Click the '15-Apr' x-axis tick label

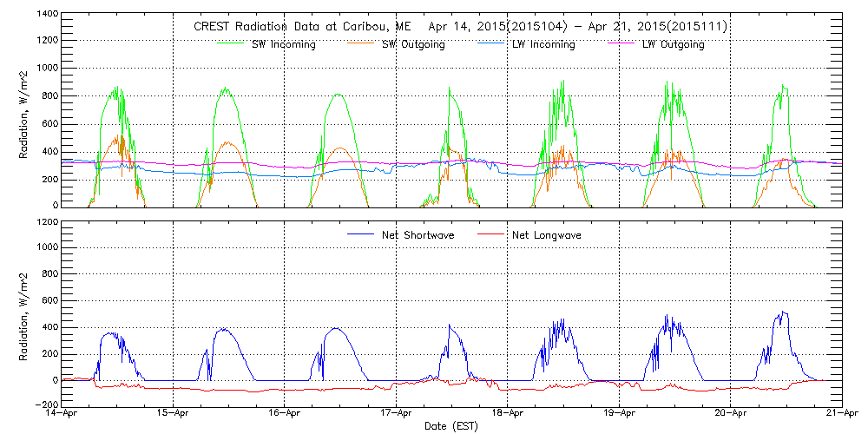(x=174, y=414)
